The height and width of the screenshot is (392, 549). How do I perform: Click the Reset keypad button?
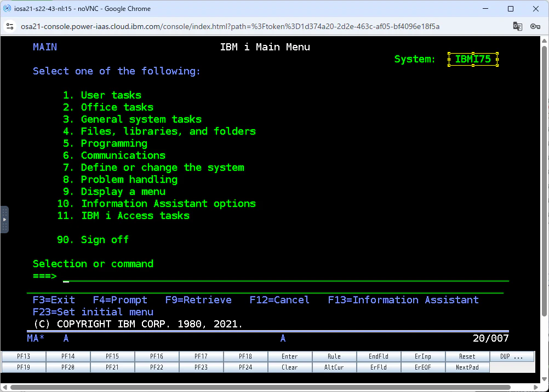[x=467, y=356]
